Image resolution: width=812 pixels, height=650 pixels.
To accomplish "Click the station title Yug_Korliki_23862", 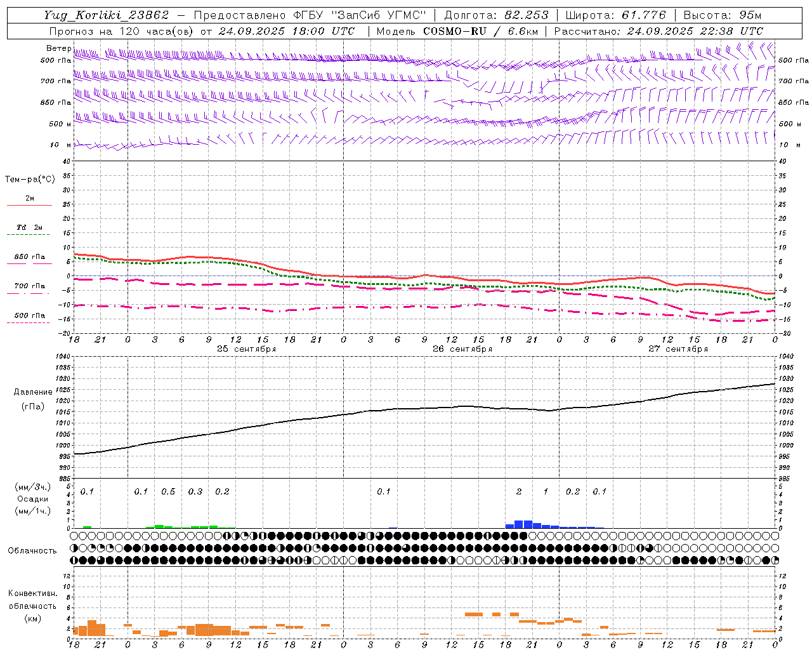I will (x=107, y=15).
